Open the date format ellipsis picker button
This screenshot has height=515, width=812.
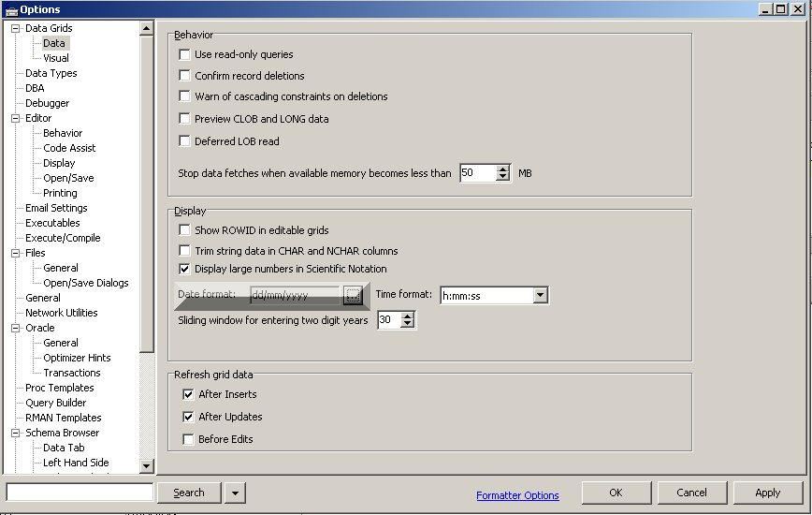coord(353,295)
